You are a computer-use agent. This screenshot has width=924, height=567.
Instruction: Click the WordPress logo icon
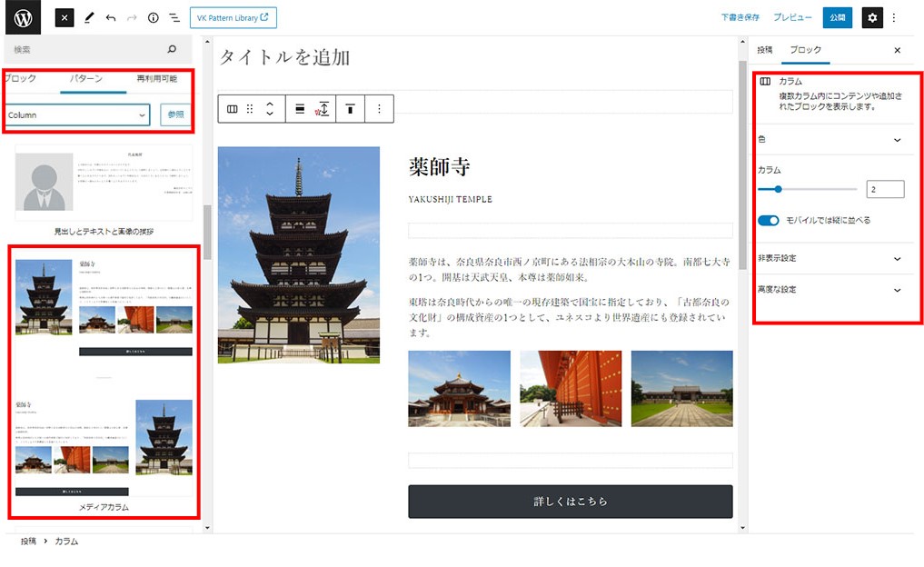(24, 18)
